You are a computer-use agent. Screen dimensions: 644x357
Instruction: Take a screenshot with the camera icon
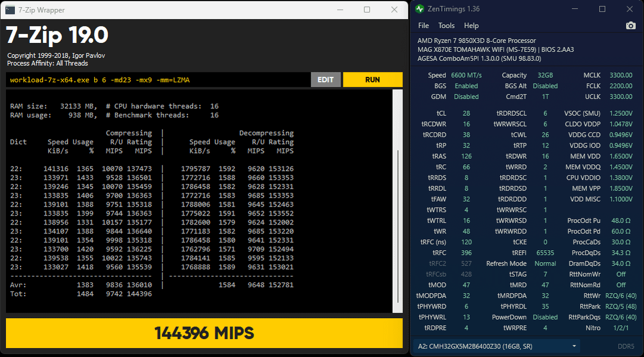pyautogui.click(x=630, y=26)
